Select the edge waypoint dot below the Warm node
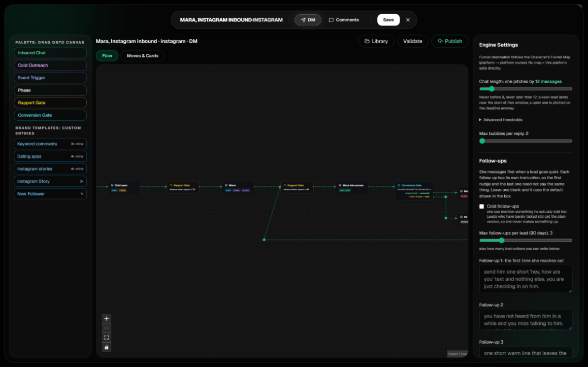Viewport: 588px width, 367px height. 264,240
